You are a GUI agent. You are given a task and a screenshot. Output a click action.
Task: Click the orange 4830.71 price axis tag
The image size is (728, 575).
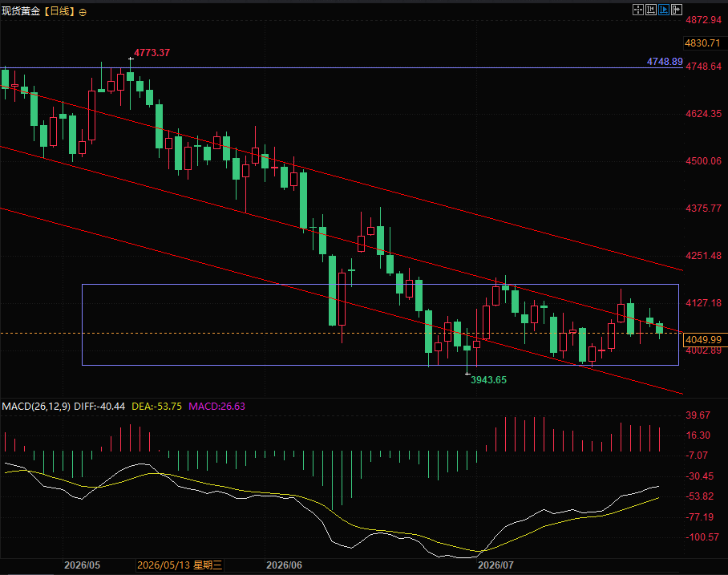click(702, 43)
